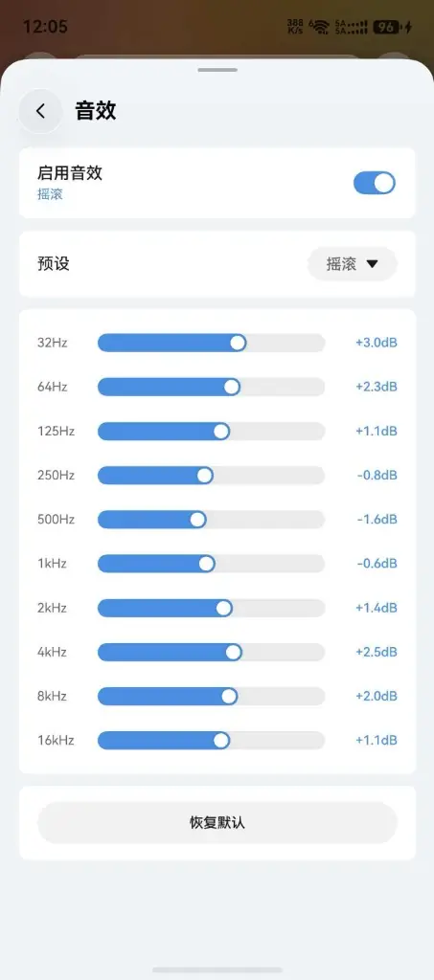Open the 摇滚 preset dropdown
Viewport: 434px width, 980px height.
352,264
